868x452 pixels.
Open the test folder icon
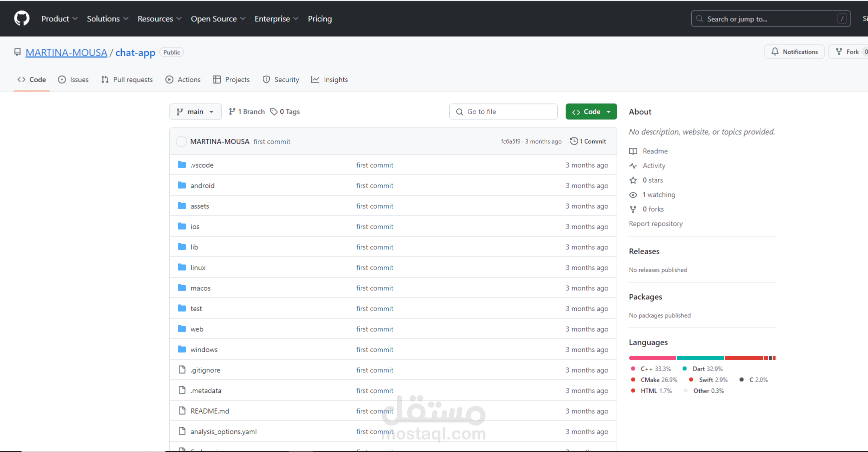click(182, 308)
